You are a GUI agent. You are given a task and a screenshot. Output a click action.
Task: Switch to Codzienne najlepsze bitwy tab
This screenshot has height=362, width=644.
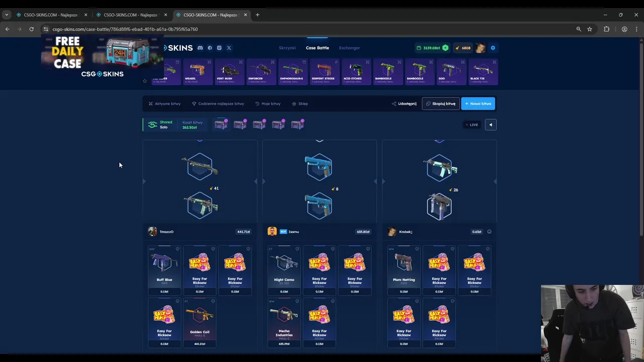pyautogui.click(x=218, y=104)
